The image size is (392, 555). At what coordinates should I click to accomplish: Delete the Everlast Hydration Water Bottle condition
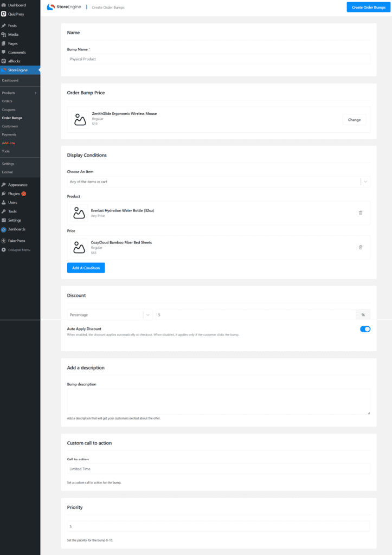(361, 213)
